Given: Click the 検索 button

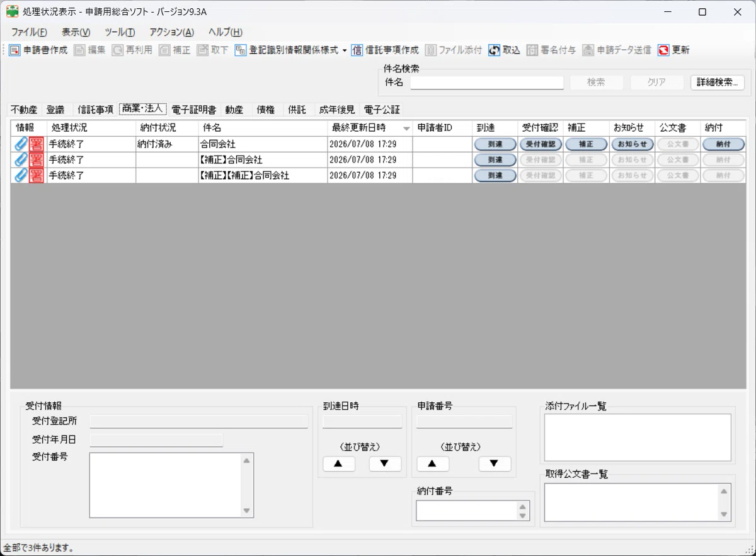Looking at the screenshot, I should click(597, 83).
